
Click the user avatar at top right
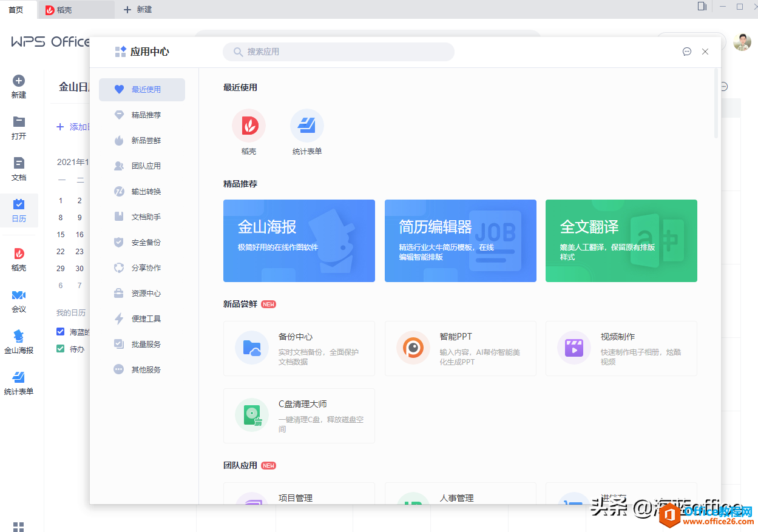[742, 42]
